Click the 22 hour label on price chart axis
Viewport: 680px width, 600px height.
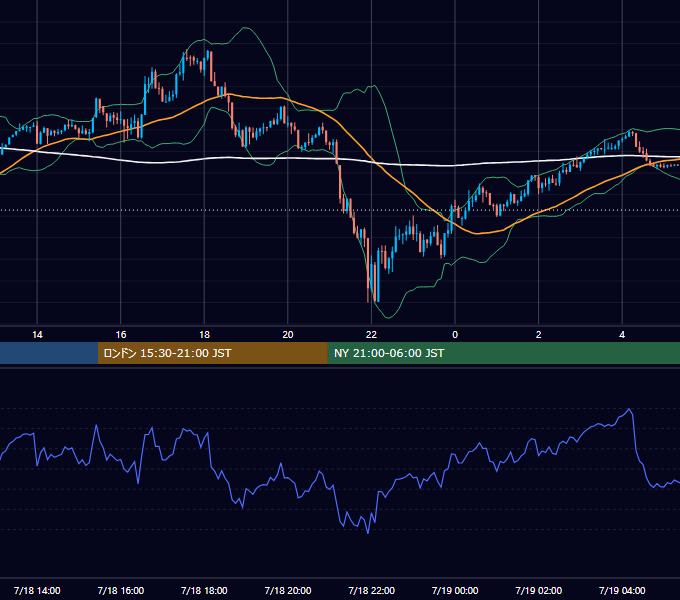(371, 335)
